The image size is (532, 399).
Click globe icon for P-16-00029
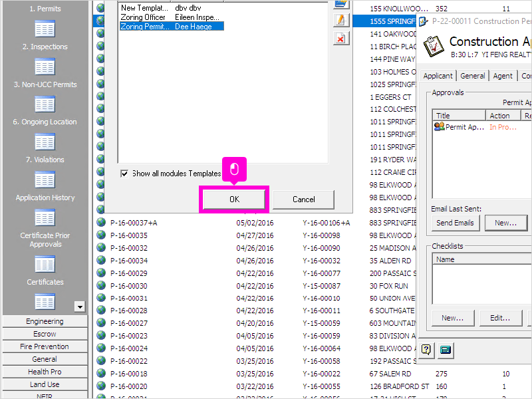click(101, 273)
